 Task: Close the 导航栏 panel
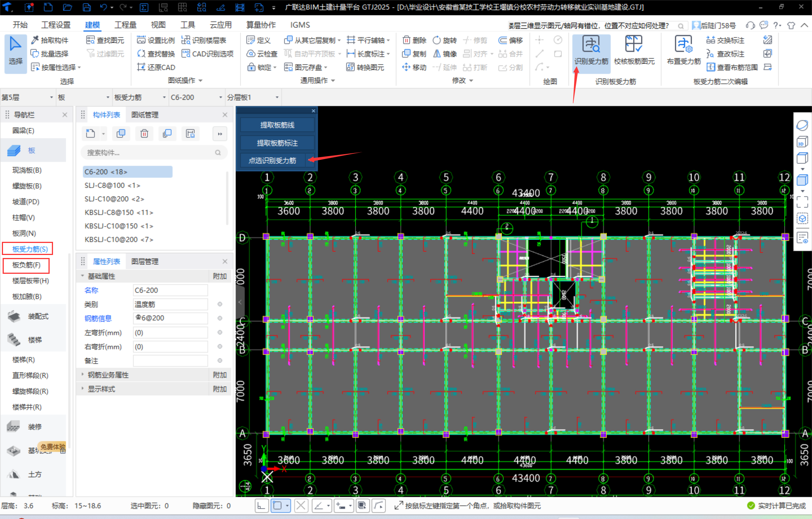[x=65, y=115]
